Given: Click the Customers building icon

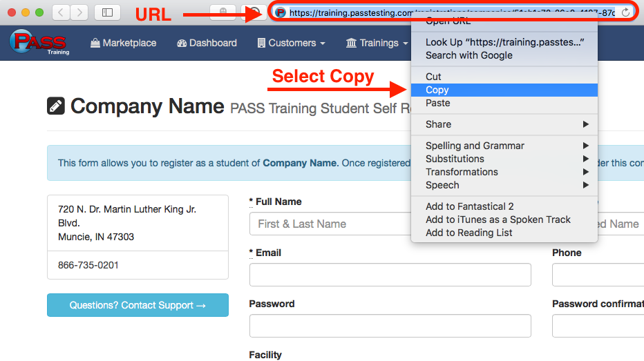Looking at the screenshot, I should click(x=261, y=43).
